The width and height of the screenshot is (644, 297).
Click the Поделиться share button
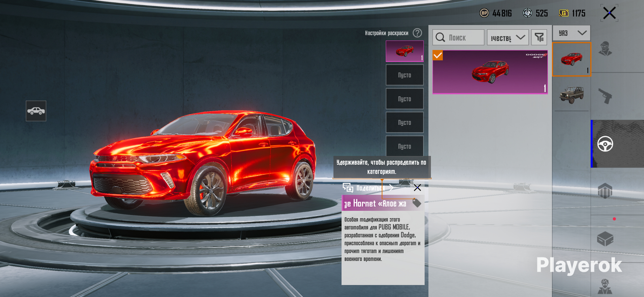[x=368, y=188]
